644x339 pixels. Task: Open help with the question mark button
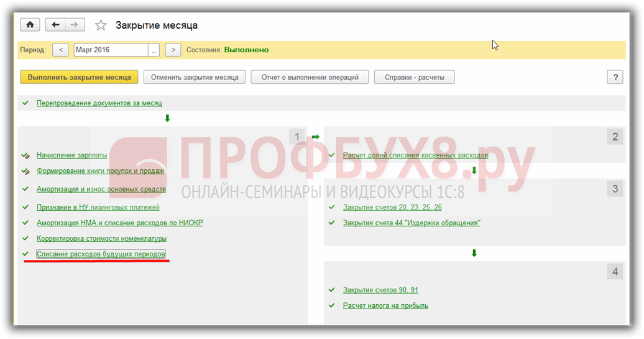coord(614,77)
